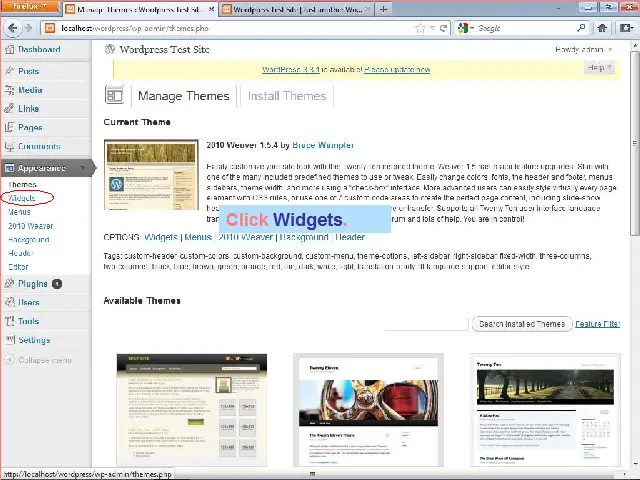Click the browser back arrow button
Image resolution: width=640 pixels, height=480 pixels.
tap(13, 28)
